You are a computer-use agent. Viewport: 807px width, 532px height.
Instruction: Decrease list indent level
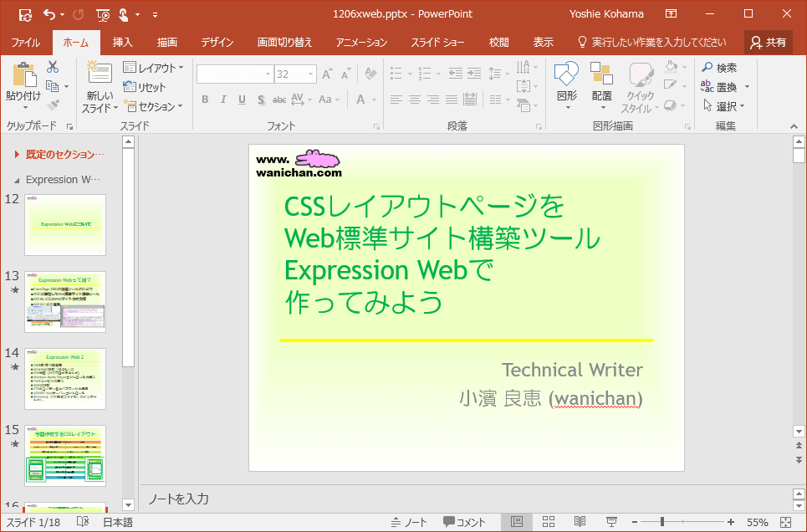[456, 74]
